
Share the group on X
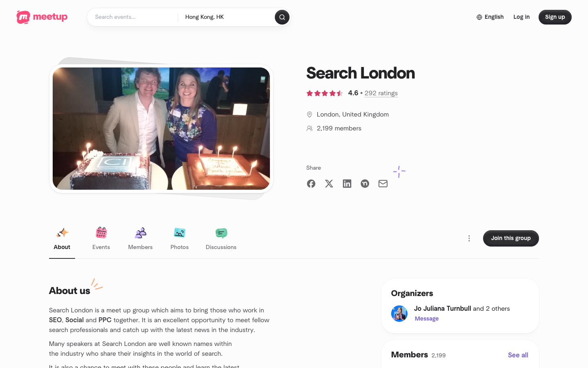[329, 184]
